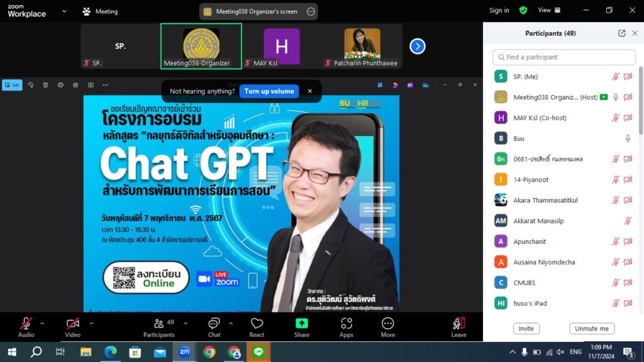Start sharing with the green Share button
Viewport: 644px width, 362px height.
pyautogui.click(x=302, y=326)
